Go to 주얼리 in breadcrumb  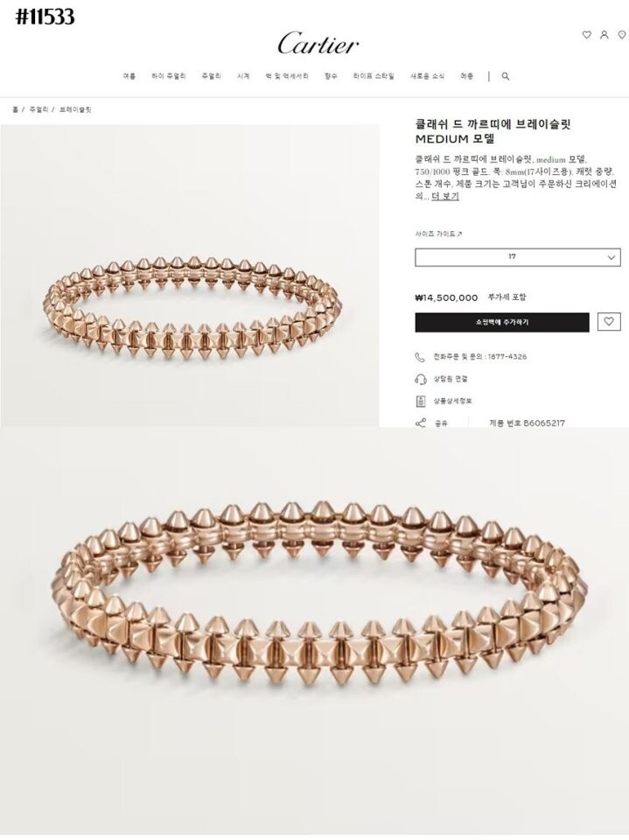click(39, 109)
